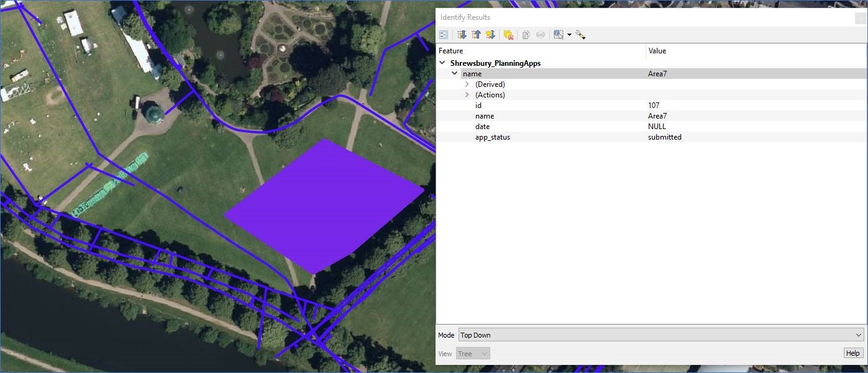Click the Feature column header
The width and height of the screenshot is (868, 373).
pyautogui.click(x=541, y=51)
